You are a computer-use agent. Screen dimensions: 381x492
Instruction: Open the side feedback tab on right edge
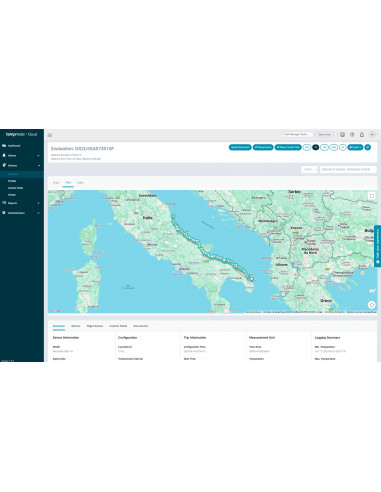[x=378, y=246]
